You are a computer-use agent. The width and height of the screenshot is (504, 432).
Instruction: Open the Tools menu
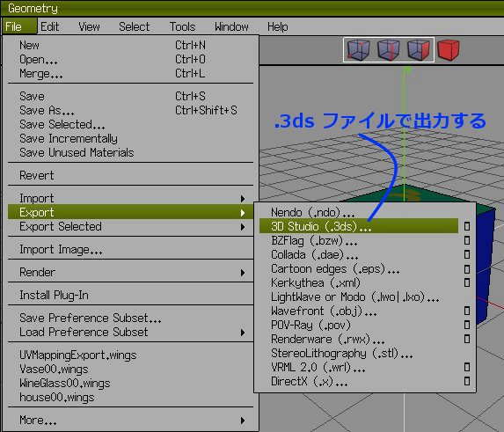click(182, 26)
